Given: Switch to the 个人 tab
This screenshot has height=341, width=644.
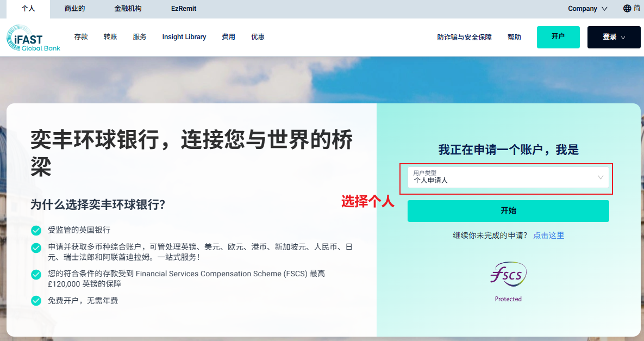Looking at the screenshot, I should [28, 9].
